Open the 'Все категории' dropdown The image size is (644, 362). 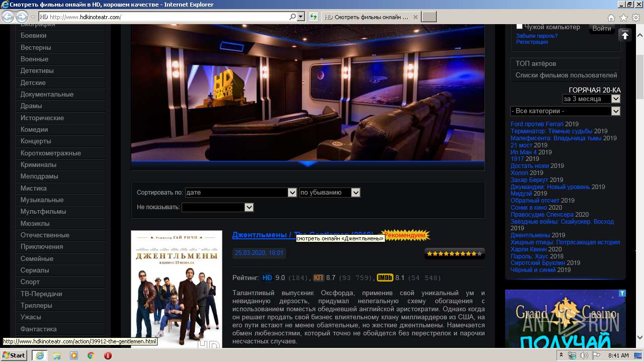[x=565, y=111]
